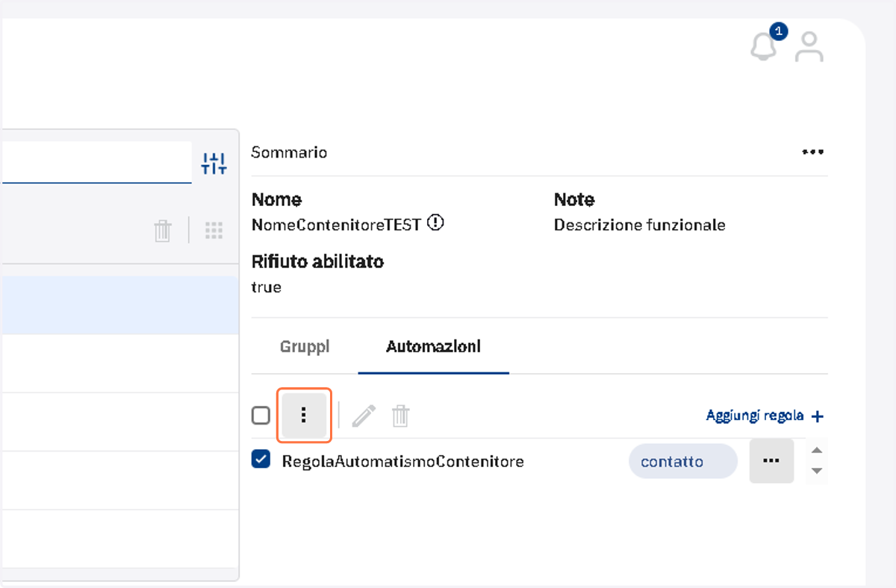This screenshot has height=588, width=896.
Task: Click the plus icon next to Aggiungi regola
Action: click(818, 416)
